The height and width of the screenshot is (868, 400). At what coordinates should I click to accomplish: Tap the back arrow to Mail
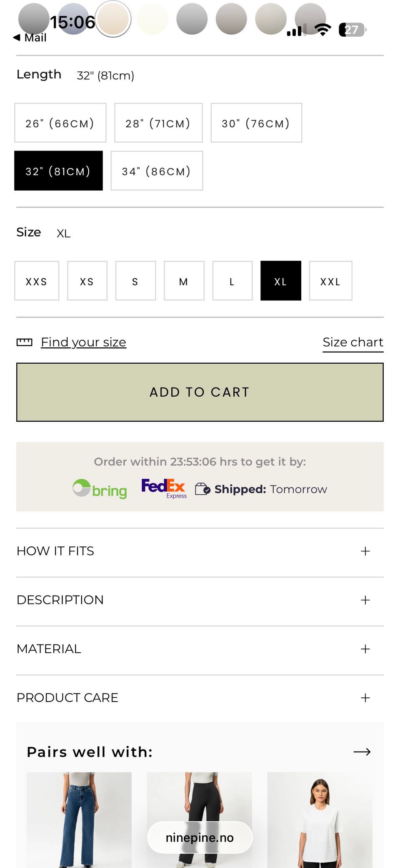pyautogui.click(x=17, y=38)
